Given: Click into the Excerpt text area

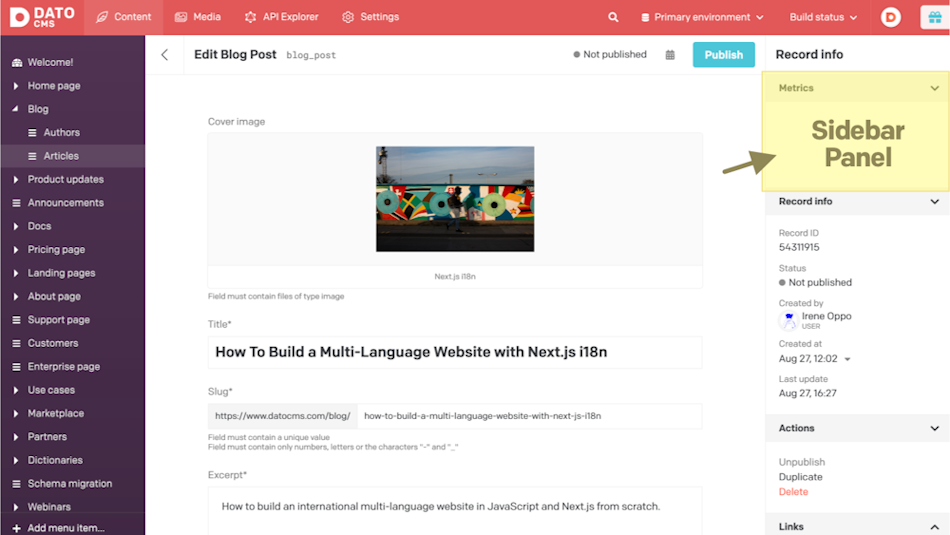Looking at the screenshot, I should tap(455, 511).
